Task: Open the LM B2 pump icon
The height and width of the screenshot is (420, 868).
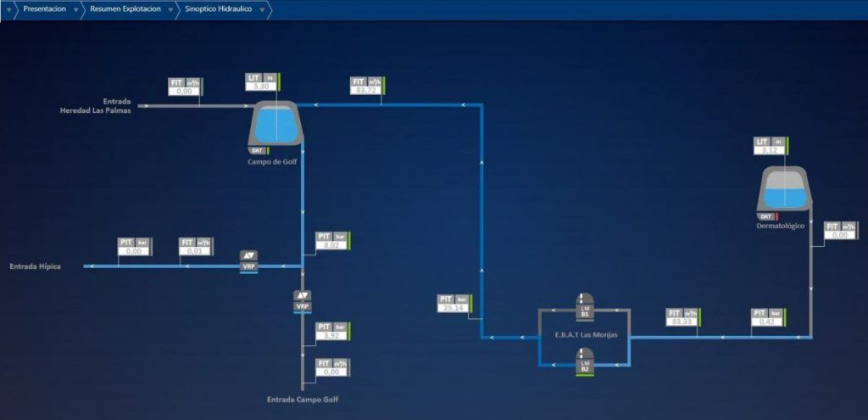Action: (585, 361)
